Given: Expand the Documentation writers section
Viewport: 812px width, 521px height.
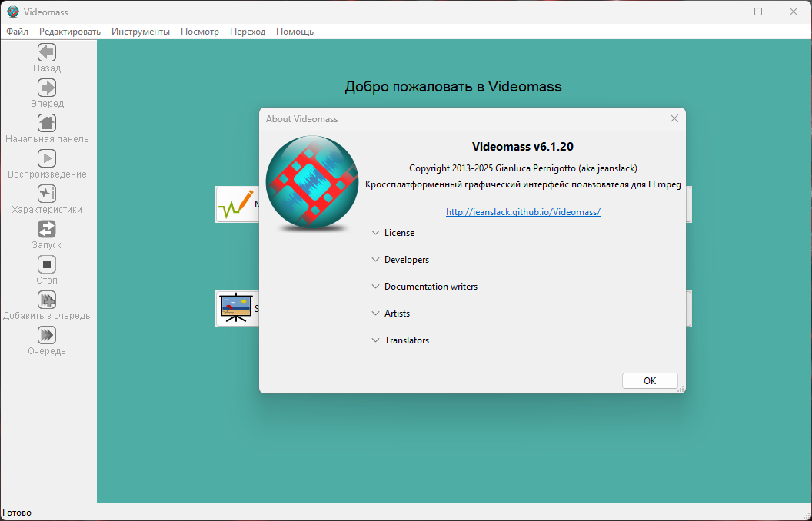Looking at the screenshot, I should click(x=424, y=287).
